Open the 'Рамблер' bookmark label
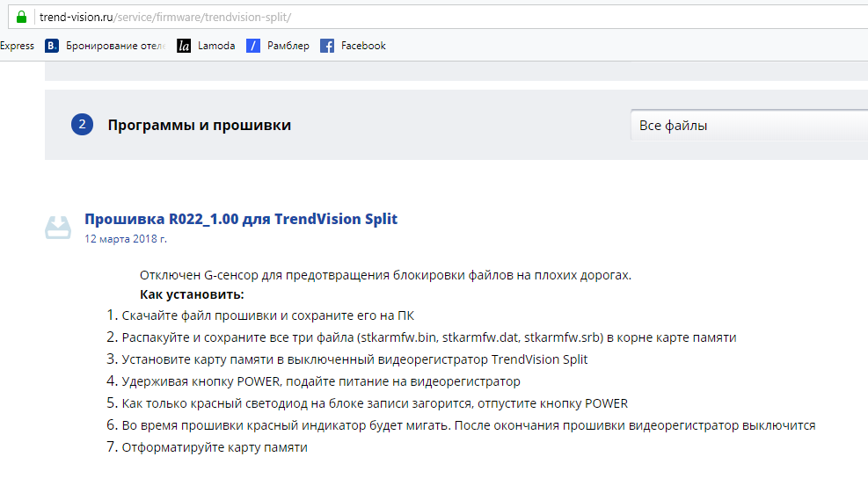Image resolution: width=868 pixels, height=493 pixels. [288, 46]
